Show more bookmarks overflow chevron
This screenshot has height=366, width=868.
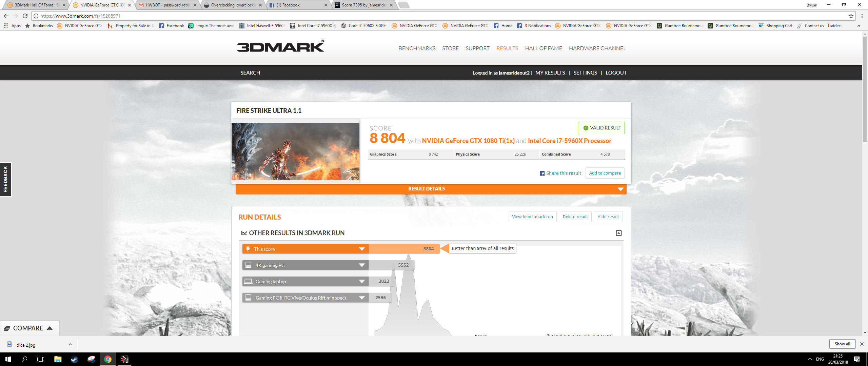point(859,26)
